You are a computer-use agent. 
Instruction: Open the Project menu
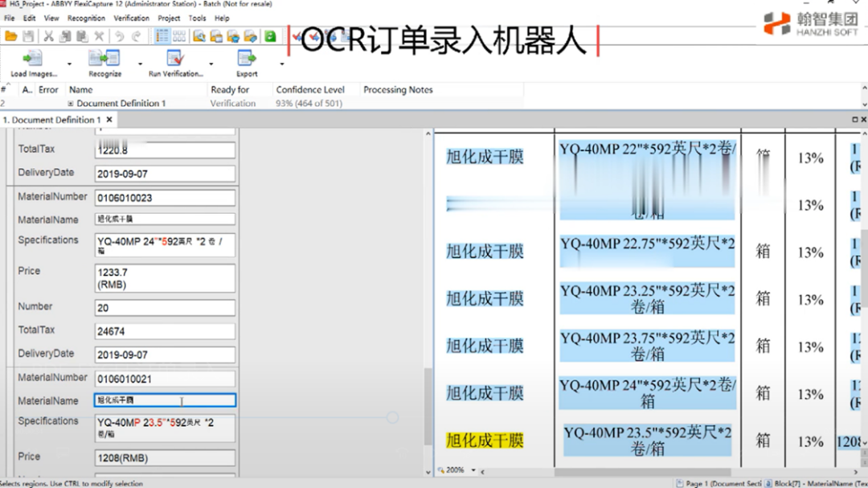click(x=169, y=18)
